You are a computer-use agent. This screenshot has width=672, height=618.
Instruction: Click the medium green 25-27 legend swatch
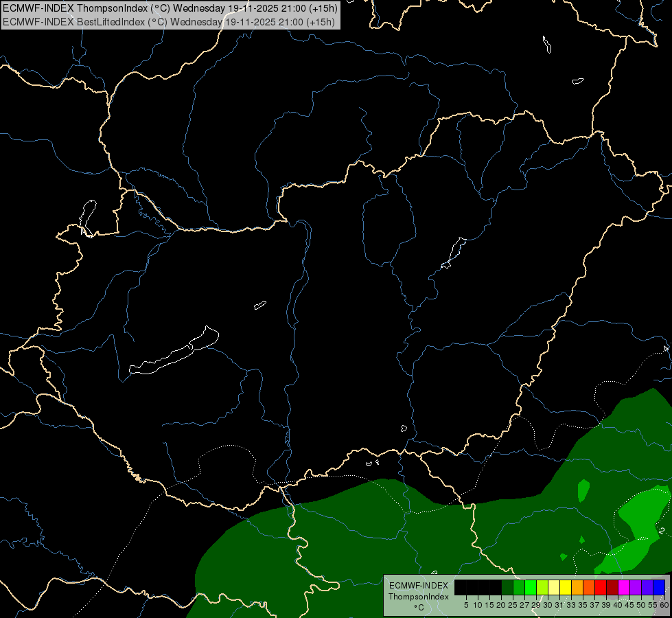point(519,588)
